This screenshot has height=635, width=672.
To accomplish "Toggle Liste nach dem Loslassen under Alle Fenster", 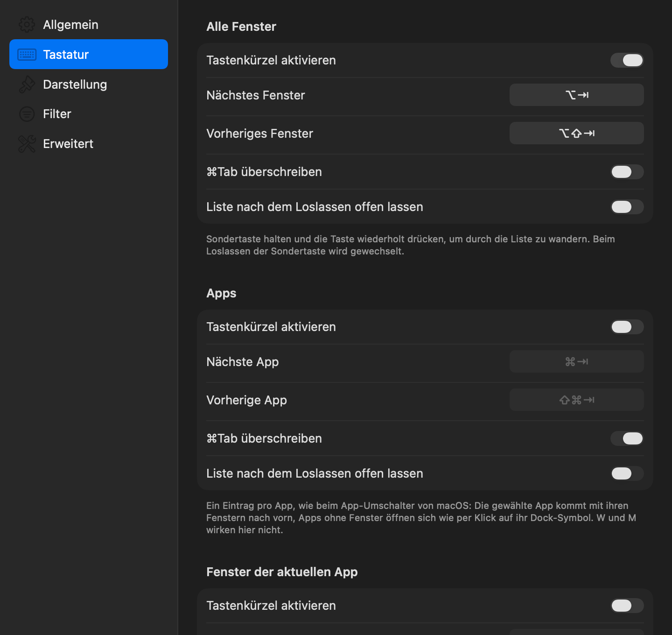I will (627, 207).
